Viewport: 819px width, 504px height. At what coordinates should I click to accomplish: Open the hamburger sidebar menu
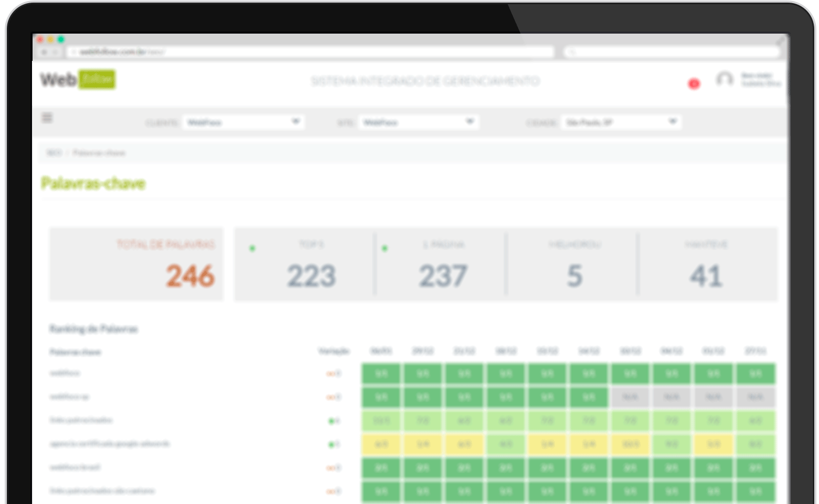[x=47, y=118]
